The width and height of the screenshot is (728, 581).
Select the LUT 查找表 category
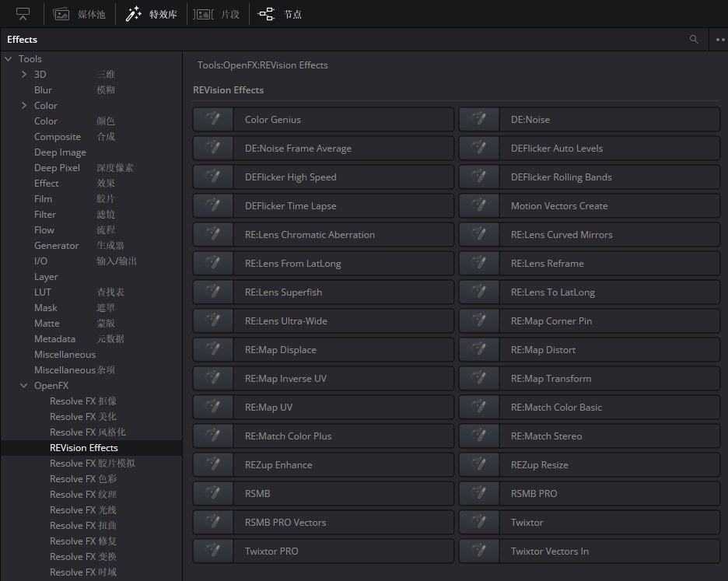click(x=79, y=292)
